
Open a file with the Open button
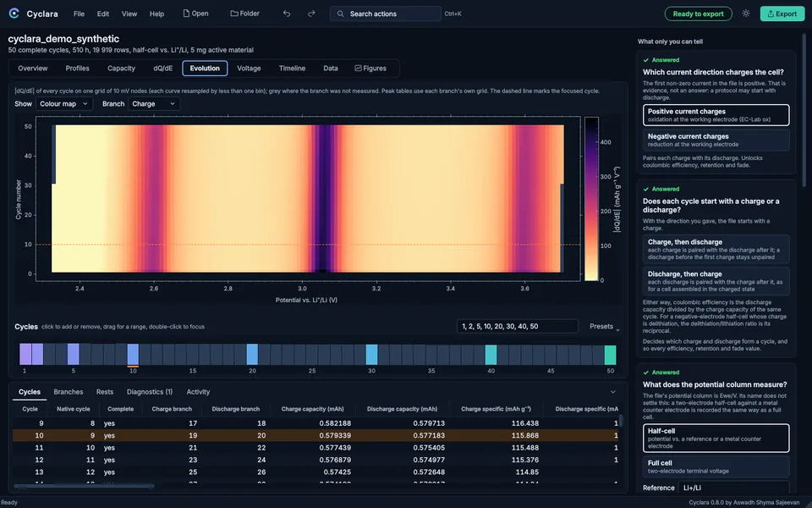pos(195,14)
